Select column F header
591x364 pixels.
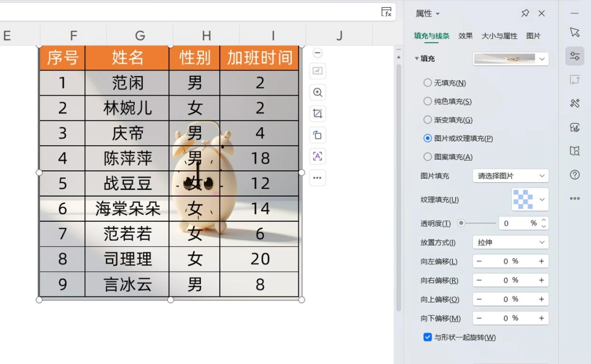pyautogui.click(x=73, y=36)
